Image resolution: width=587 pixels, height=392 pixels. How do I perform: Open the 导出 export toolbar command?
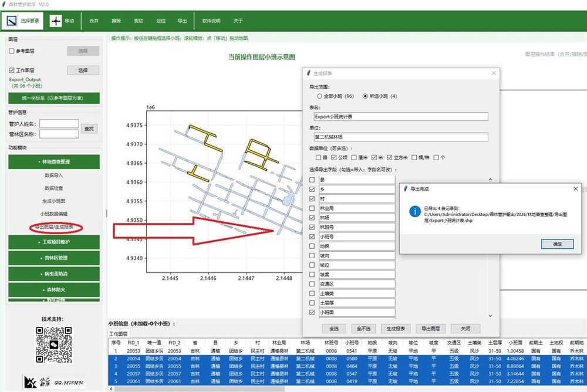183,21
